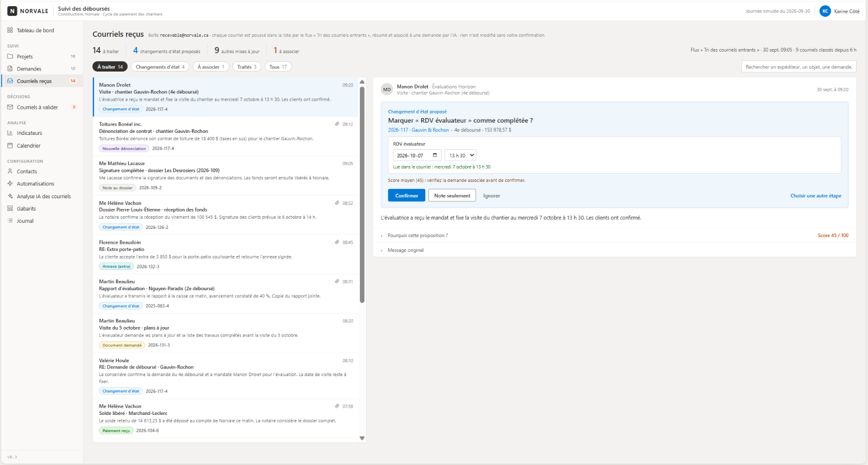Click the email list scrollbar down arrow
Viewport: 868px width, 465px height.
point(362,438)
